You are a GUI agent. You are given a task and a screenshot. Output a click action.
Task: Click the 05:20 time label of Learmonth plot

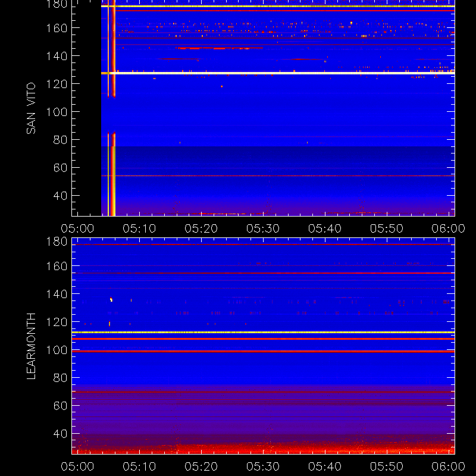tap(201, 466)
